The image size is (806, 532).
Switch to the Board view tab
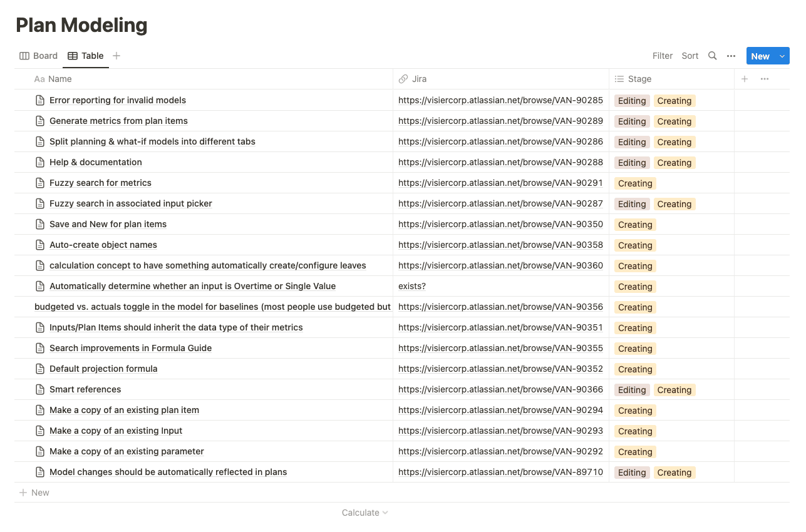(x=39, y=56)
